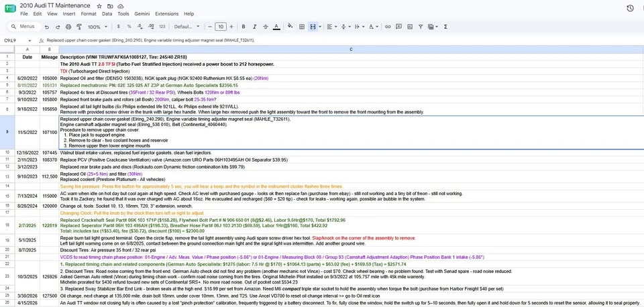The image size is (644, 307).
Task: Open the Extensions menu
Action: click(167, 13)
